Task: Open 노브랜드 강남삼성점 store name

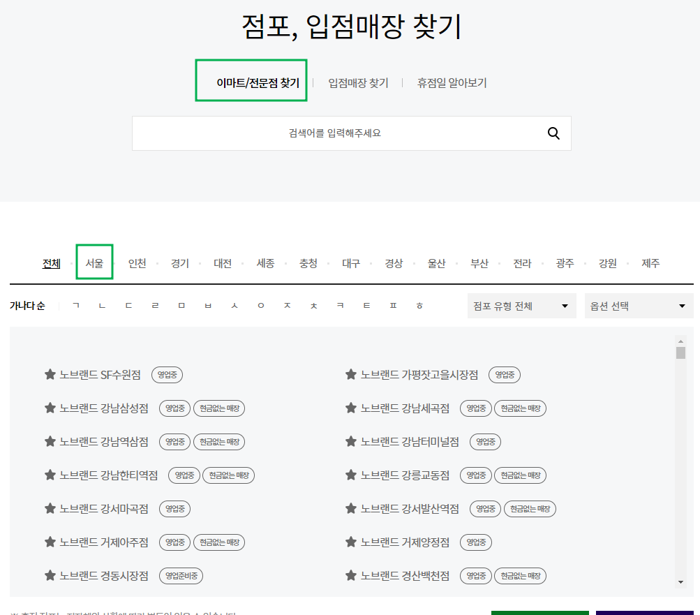Action: (x=104, y=408)
